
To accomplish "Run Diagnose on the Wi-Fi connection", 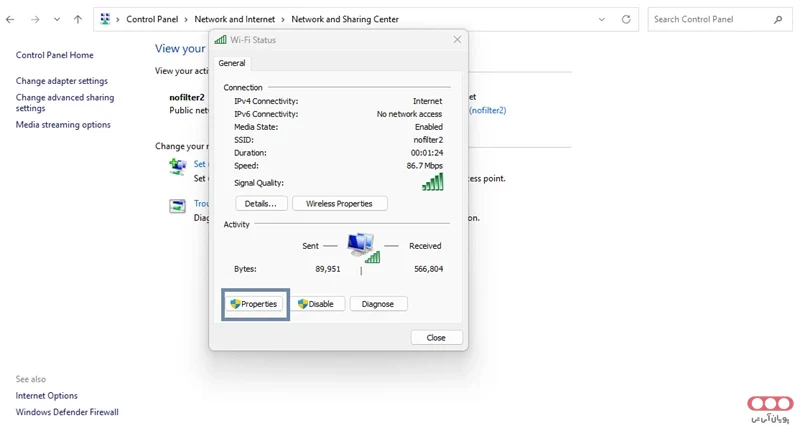I will (x=378, y=304).
